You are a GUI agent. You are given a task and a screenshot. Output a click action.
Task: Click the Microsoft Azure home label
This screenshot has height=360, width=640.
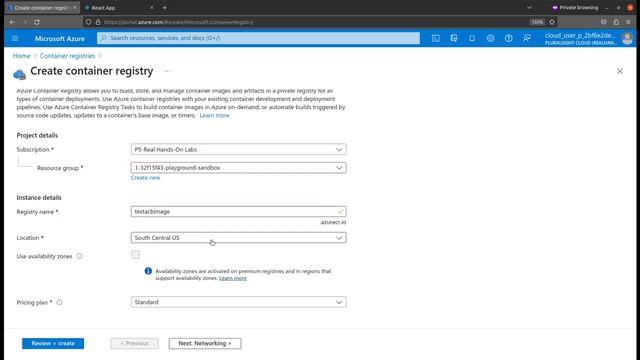pos(60,38)
